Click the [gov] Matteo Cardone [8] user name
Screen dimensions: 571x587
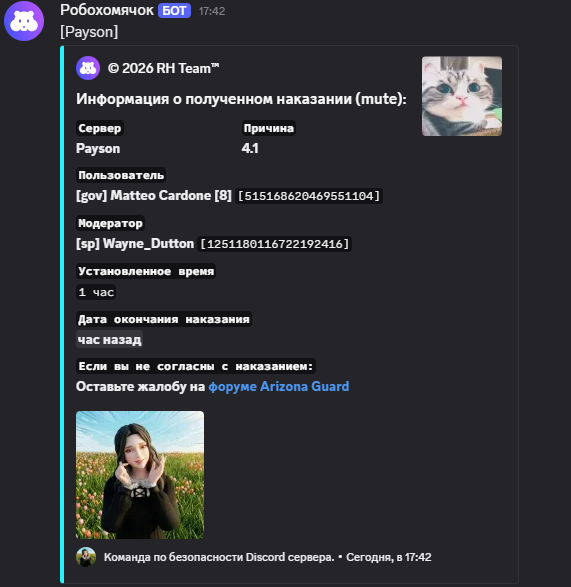pyautogui.click(x=154, y=195)
